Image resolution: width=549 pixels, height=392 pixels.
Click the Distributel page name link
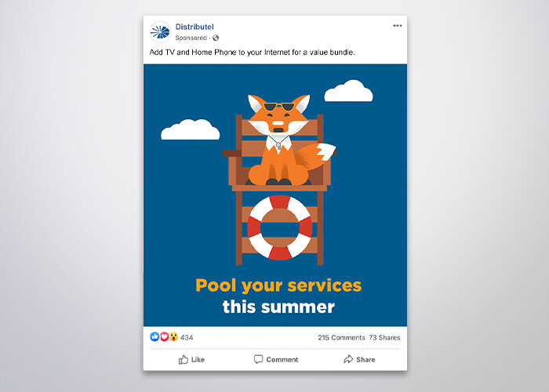click(195, 27)
